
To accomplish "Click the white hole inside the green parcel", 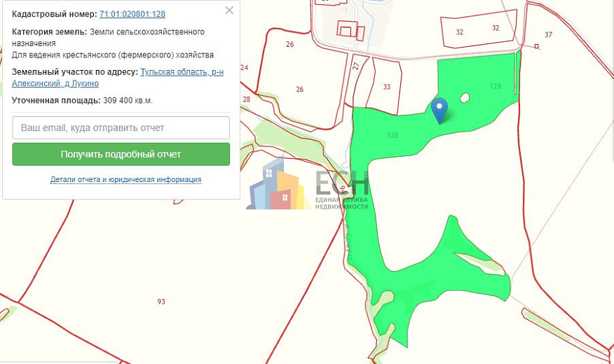I will click(x=463, y=99).
